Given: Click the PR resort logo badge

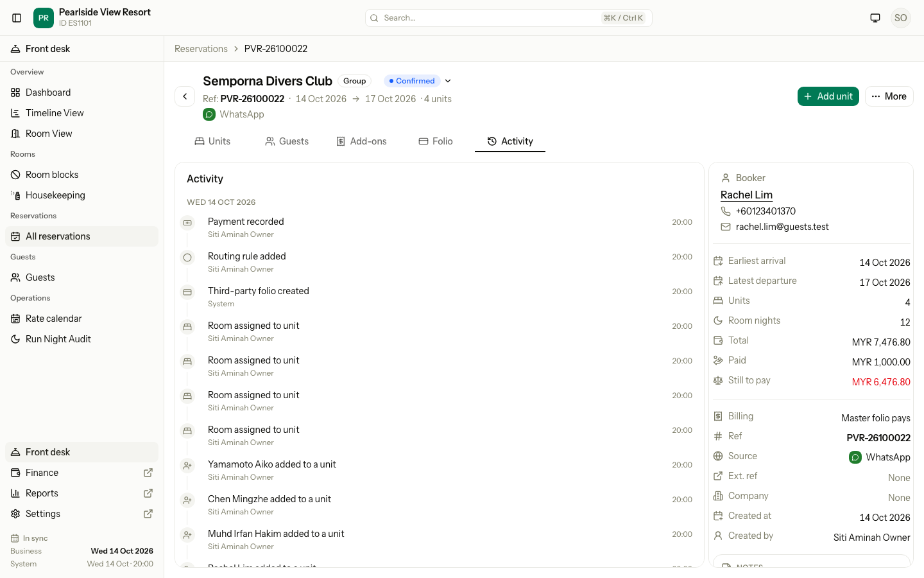Looking at the screenshot, I should pos(44,18).
